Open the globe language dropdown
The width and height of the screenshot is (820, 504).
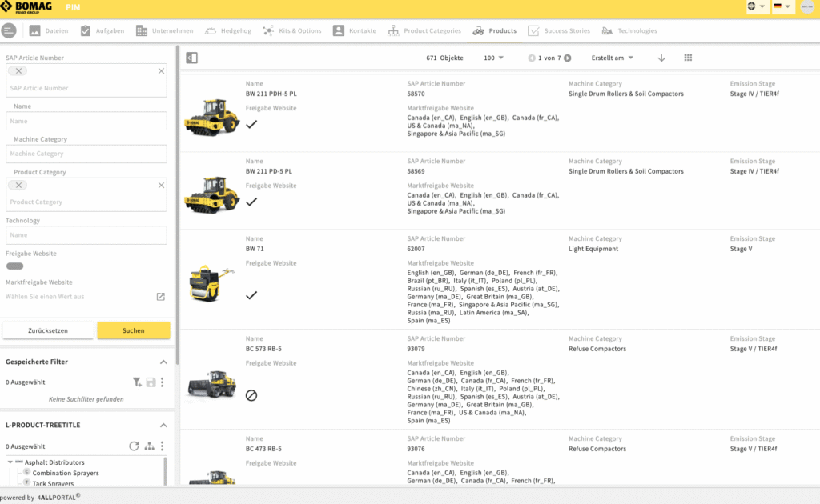pos(756,6)
